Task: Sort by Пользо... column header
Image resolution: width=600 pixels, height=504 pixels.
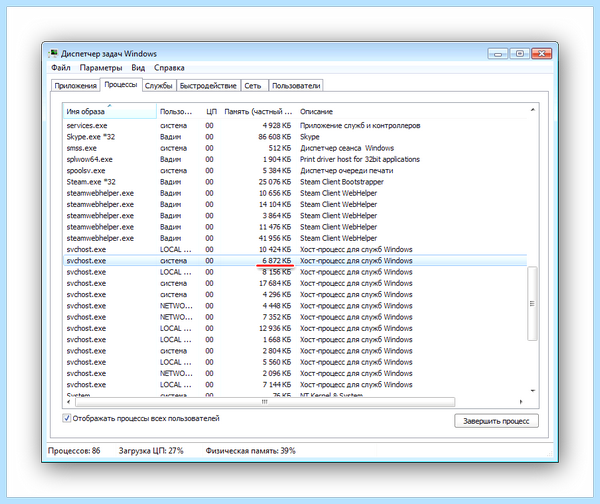Action: 179,111
